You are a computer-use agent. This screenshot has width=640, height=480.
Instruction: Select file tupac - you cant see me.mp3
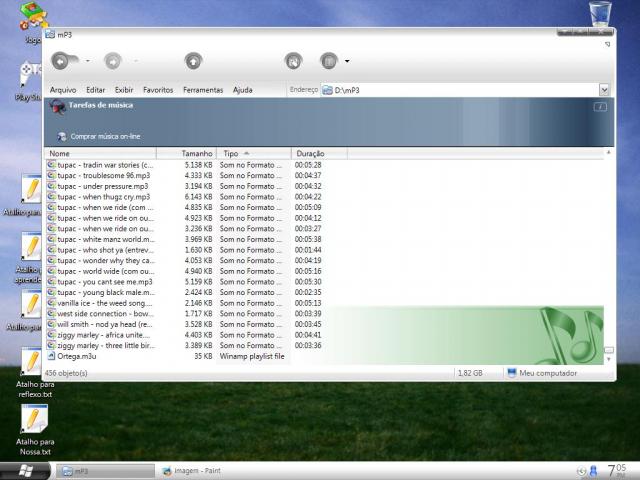click(x=105, y=282)
